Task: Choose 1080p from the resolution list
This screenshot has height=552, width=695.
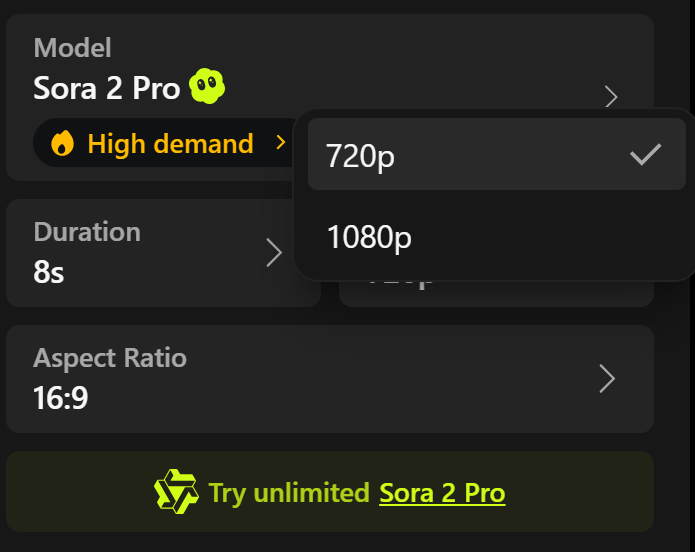Action: (x=369, y=237)
